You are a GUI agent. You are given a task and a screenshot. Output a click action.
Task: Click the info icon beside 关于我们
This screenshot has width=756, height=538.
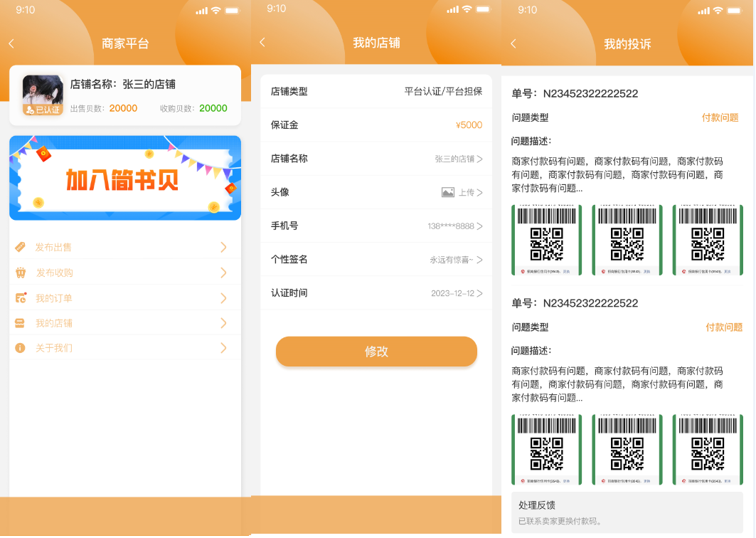[x=20, y=348]
